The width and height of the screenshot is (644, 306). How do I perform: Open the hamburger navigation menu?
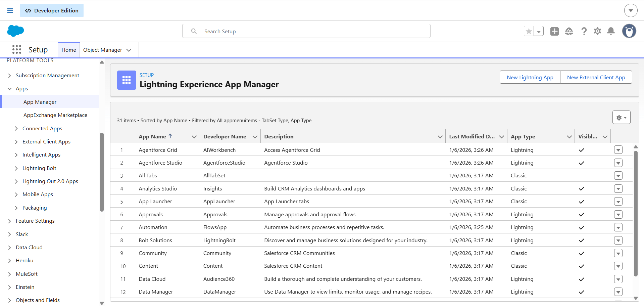(10, 11)
